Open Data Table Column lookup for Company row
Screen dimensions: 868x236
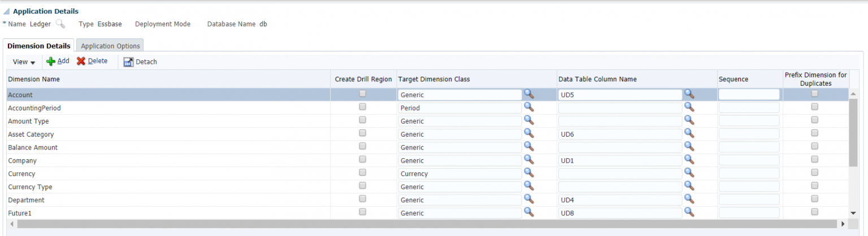[x=689, y=160]
